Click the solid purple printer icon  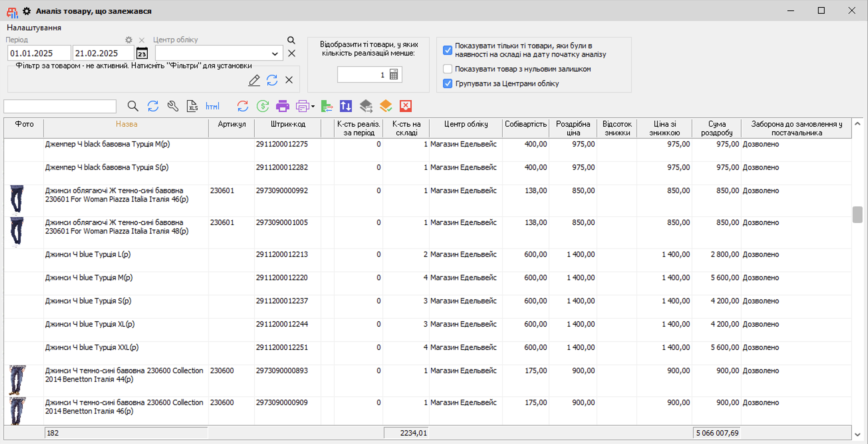tap(282, 106)
